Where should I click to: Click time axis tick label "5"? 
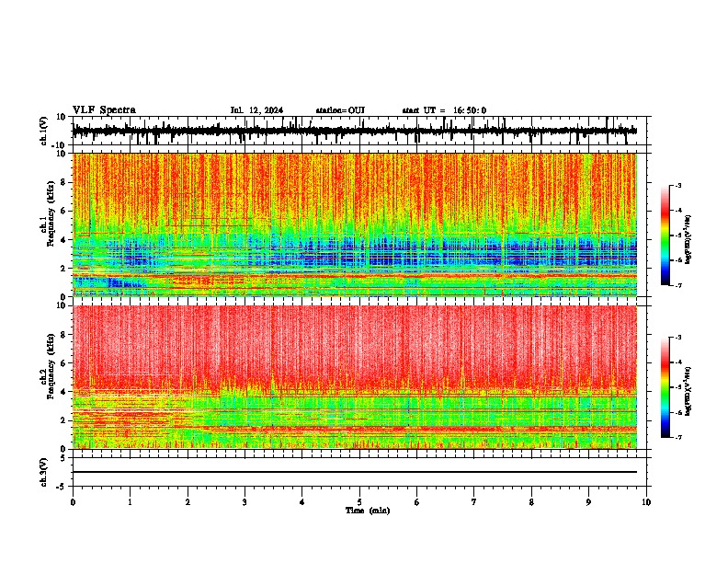point(359,502)
